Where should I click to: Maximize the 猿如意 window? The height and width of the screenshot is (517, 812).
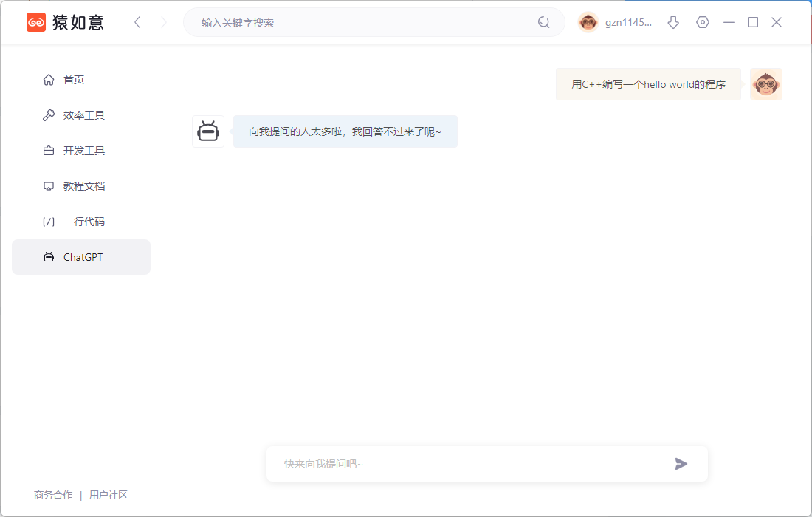(x=753, y=22)
